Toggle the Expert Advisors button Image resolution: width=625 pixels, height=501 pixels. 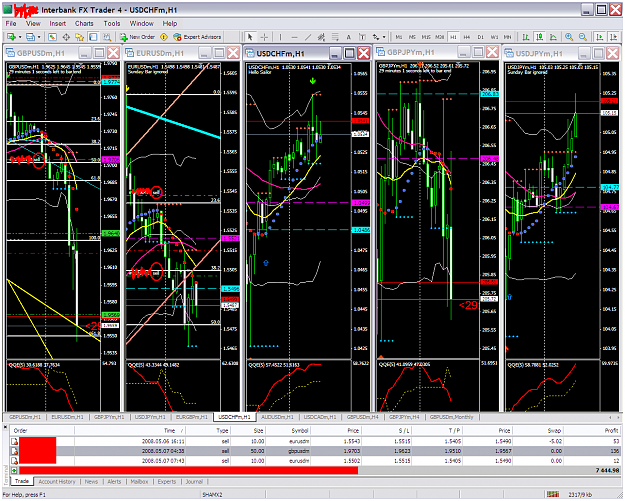(197, 37)
